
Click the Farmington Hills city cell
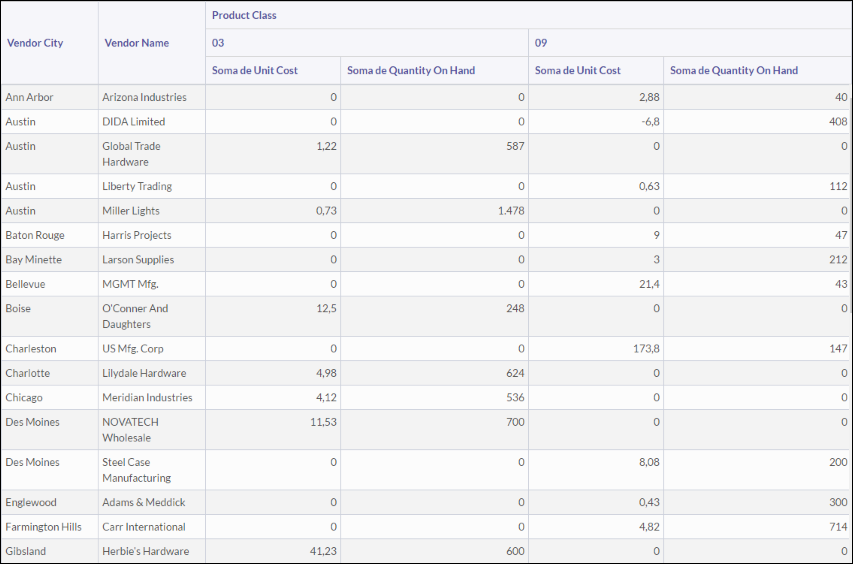[x=44, y=527]
